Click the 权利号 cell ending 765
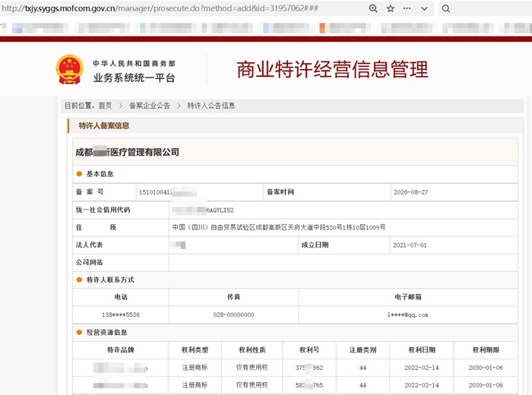This screenshot has width=532, height=395. coord(309,385)
